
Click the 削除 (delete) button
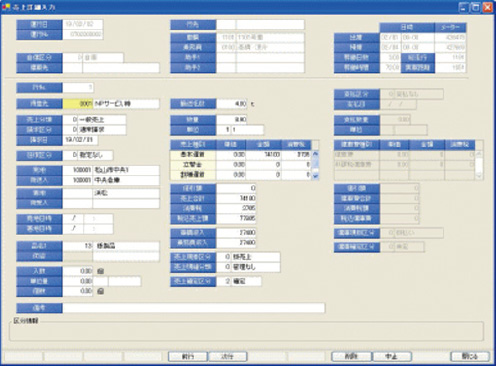[x=351, y=356]
